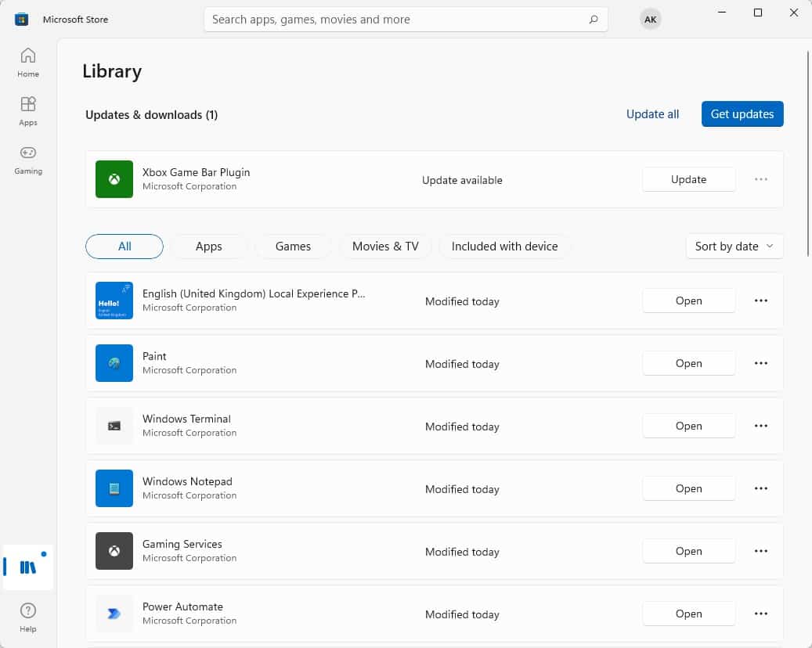The height and width of the screenshot is (648, 812).
Task: Click the Power Automate title text
Action: point(182,606)
